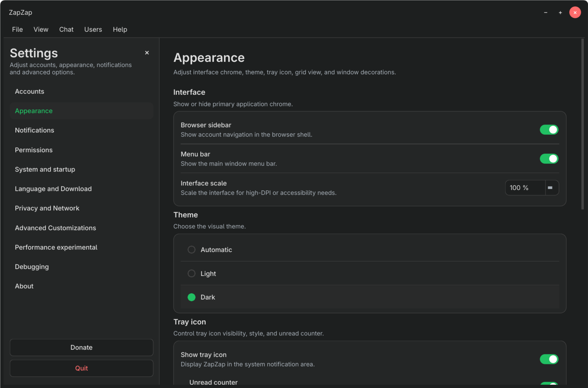Open the Chat menu
Screen dimensions: 588x388
coord(66,29)
